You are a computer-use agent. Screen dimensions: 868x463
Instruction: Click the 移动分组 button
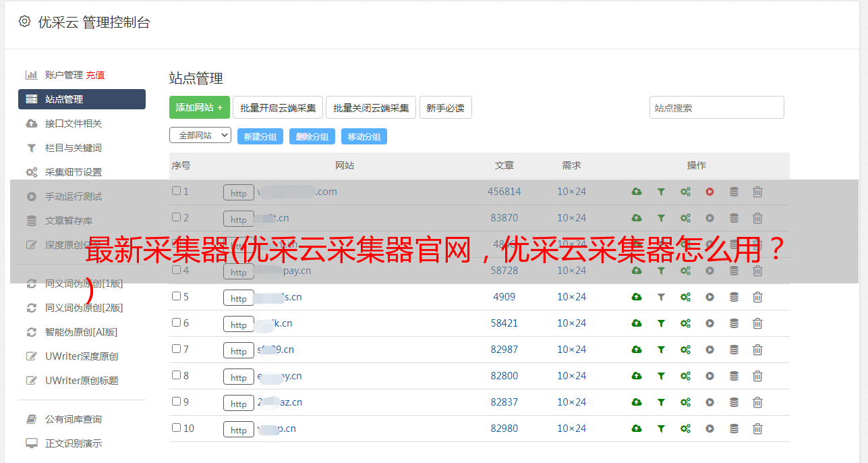coord(364,136)
